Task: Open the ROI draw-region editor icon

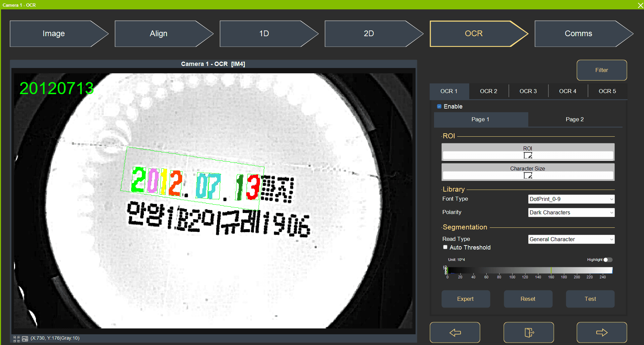Action: click(x=528, y=155)
